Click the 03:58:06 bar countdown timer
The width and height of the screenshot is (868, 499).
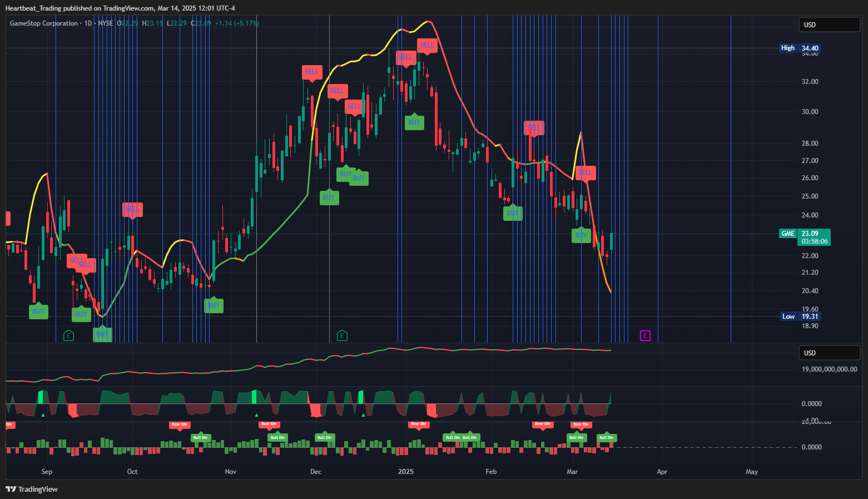coord(814,241)
